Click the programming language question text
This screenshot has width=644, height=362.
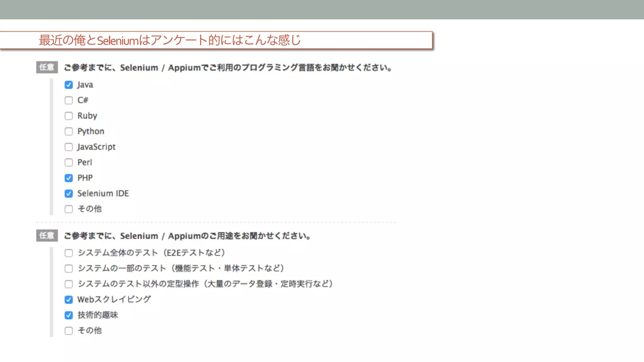pyautogui.click(x=228, y=68)
